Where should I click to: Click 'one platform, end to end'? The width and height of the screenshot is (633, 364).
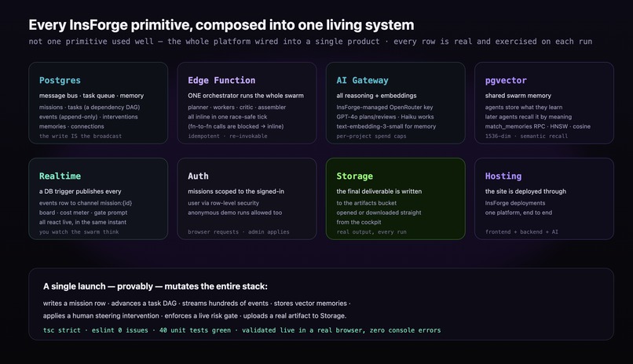pyautogui.click(x=518, y=213)
